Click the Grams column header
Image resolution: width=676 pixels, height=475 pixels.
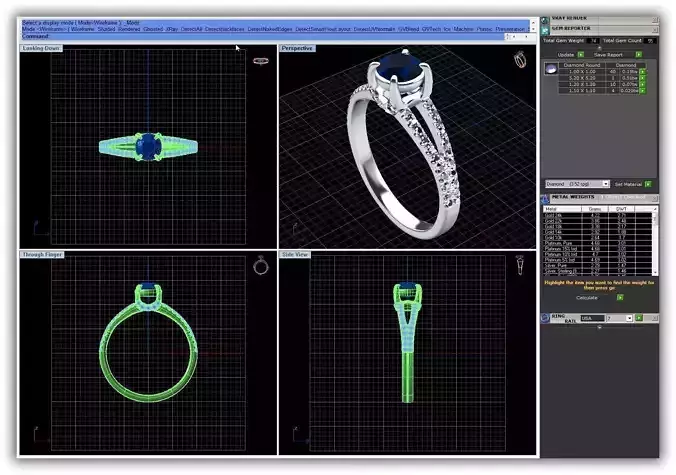(595, 209)
